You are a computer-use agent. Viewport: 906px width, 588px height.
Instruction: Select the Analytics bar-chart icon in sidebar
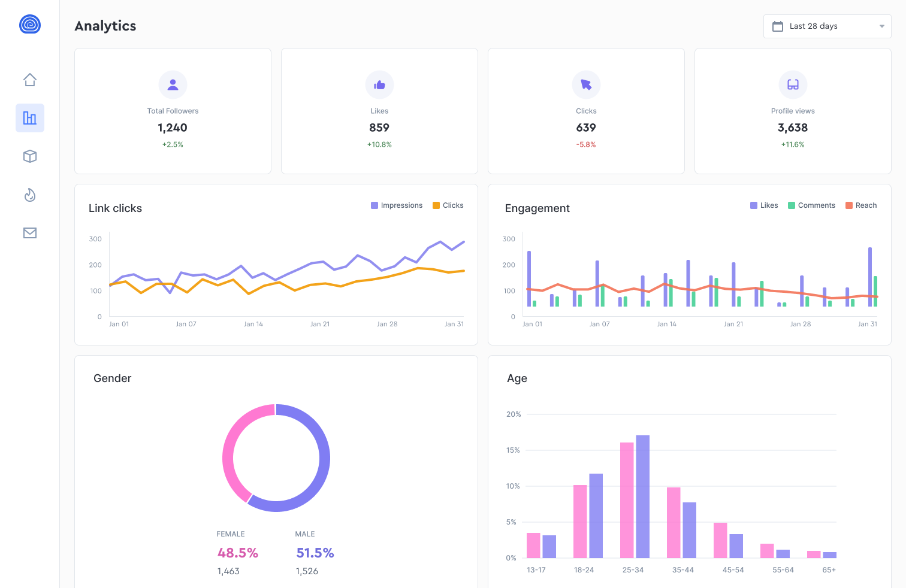click(29, 118)
